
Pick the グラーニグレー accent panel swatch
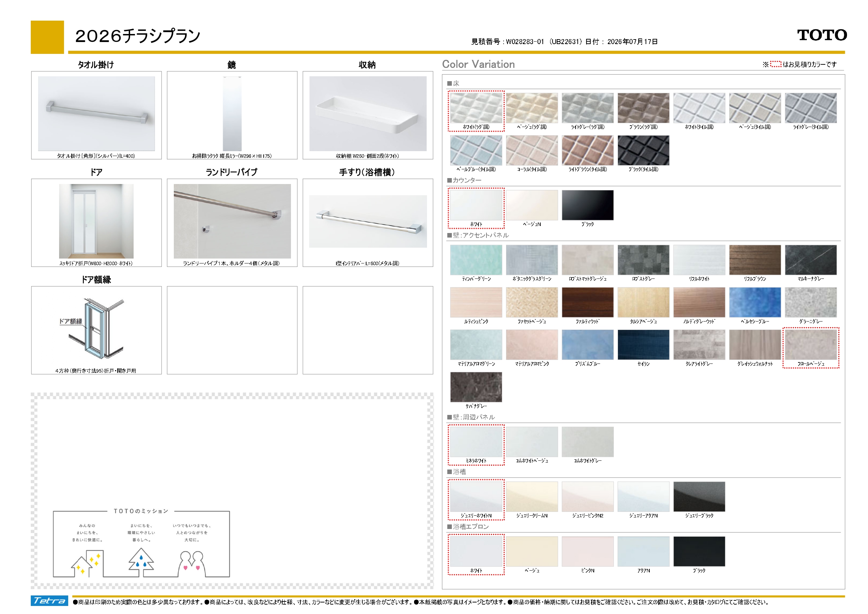point(811,302)
